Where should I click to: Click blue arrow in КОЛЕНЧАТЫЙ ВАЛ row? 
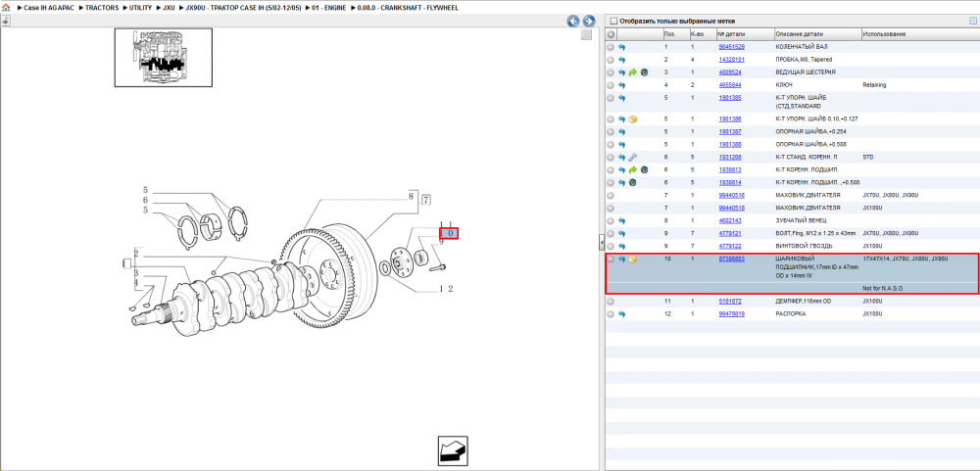click(x=622, y=47)
